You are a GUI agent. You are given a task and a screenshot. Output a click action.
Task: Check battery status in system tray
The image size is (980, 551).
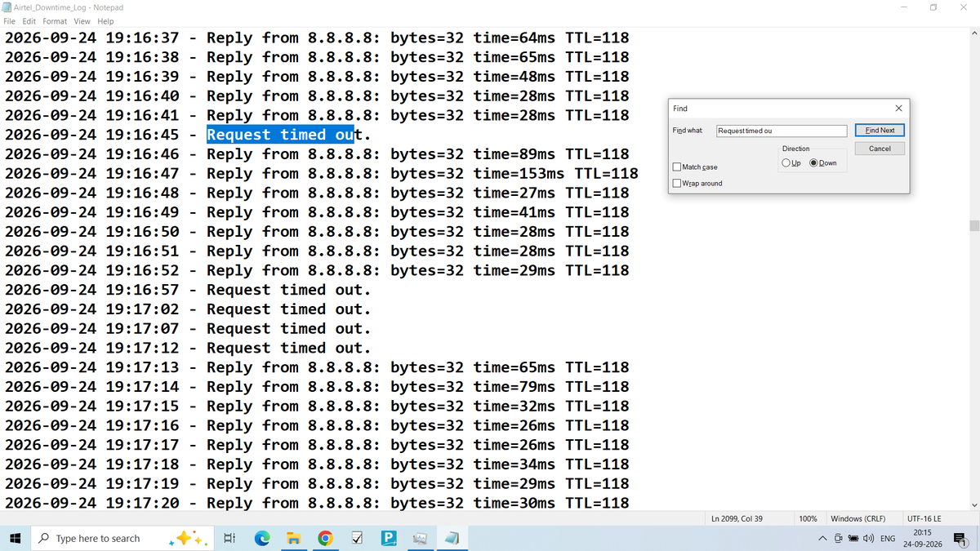(x=853, y=539)
